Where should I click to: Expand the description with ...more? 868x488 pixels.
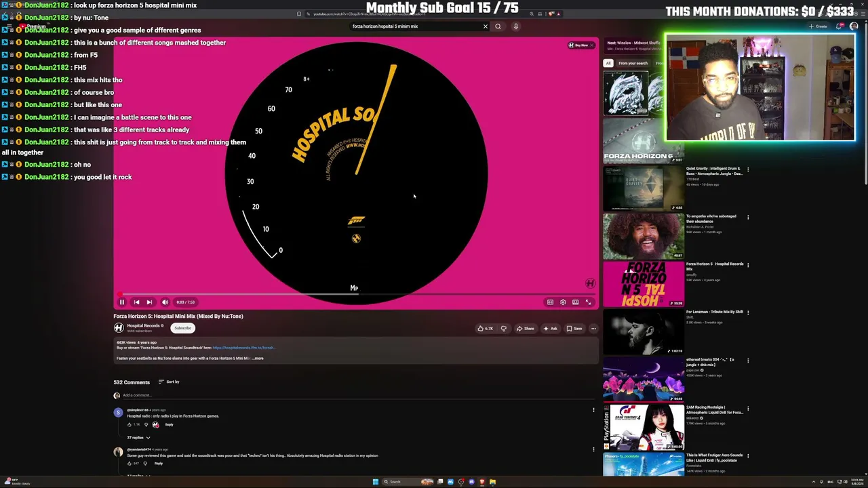(x=258, y=358)
